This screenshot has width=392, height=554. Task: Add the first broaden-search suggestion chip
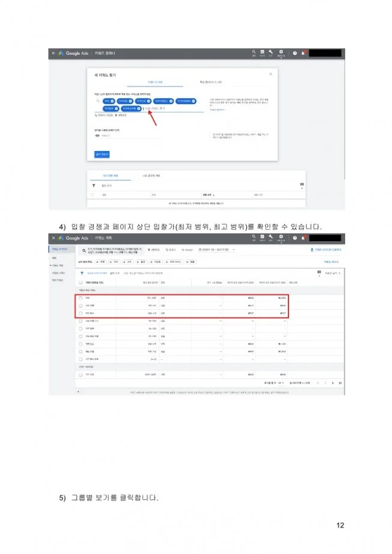click(x=101, y=262)
